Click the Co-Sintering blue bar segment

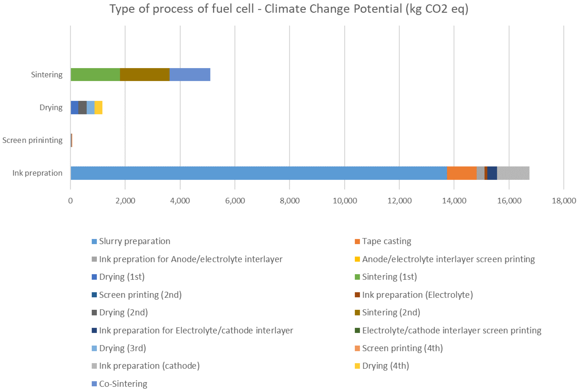(190, 74)
